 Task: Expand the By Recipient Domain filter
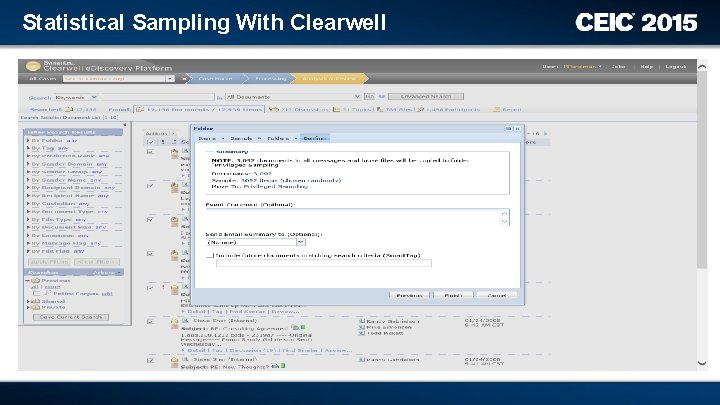[x=28, y=188]
